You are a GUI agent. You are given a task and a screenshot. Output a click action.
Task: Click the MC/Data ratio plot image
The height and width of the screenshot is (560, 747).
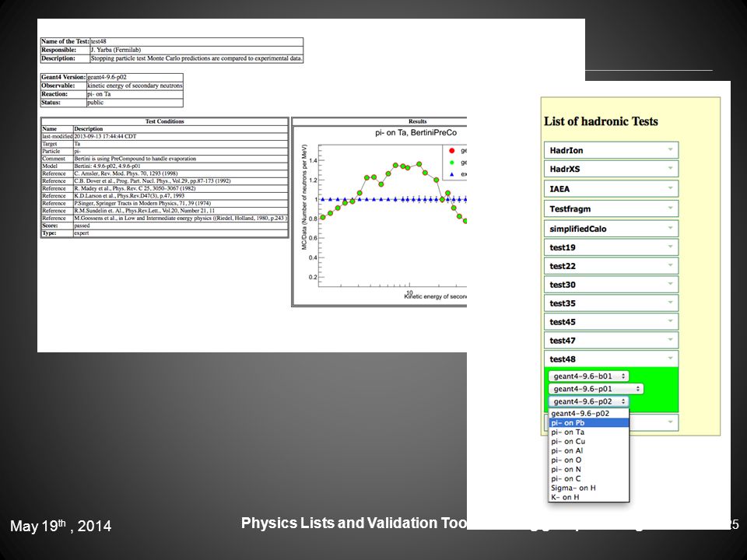click(381, 215)
